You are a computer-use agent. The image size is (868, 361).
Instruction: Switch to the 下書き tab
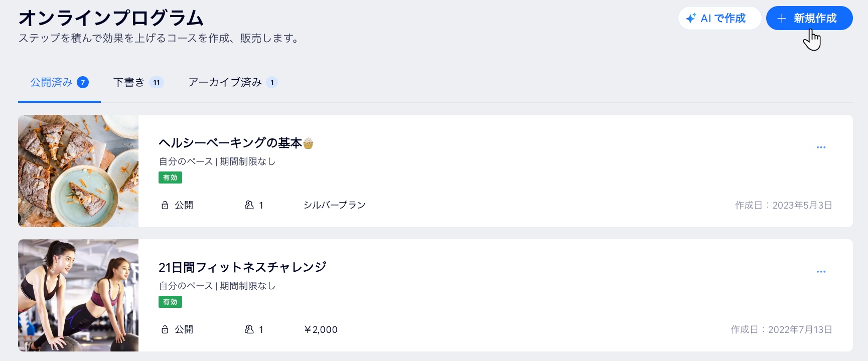tap(129, 82)
